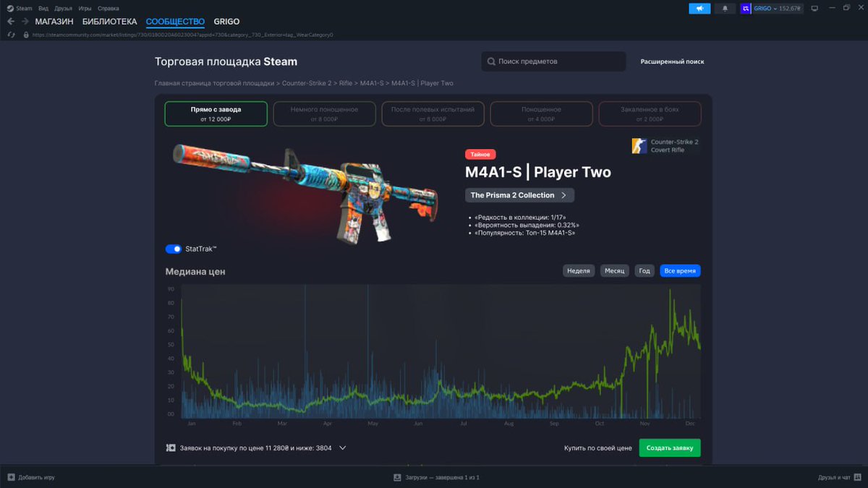Select Поношенное wear option
Screen dimensions: 868x488
point(541,114)
